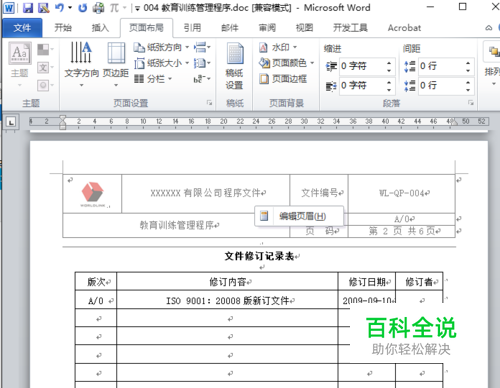The image size is (500, 388).
Task: Click table cell A/0 in revision table
Action: point(96,301)
